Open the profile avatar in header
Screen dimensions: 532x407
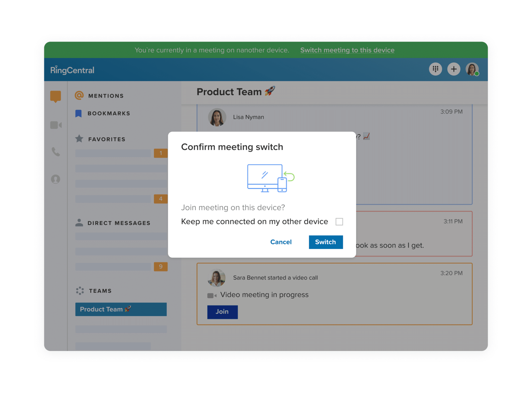[x=472, y=69]
